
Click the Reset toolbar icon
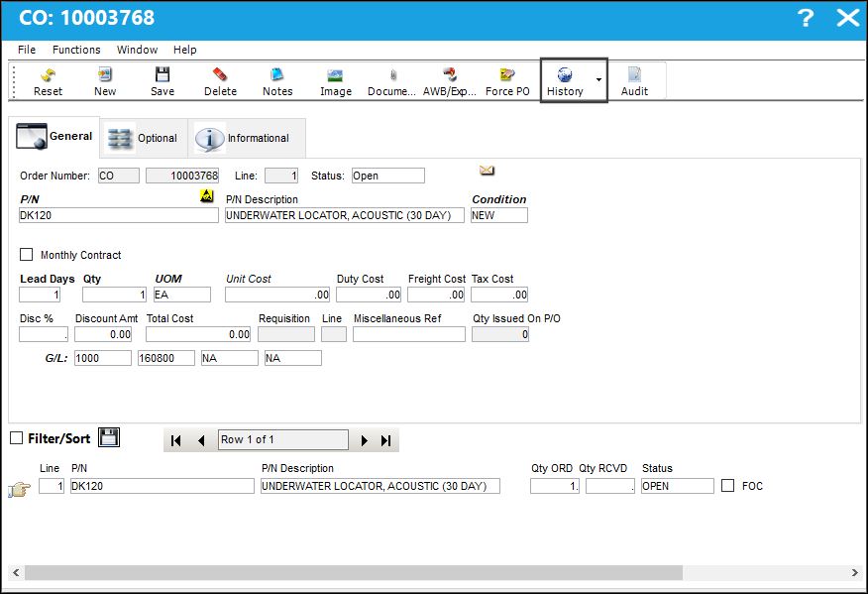click(x=48, y=81)
